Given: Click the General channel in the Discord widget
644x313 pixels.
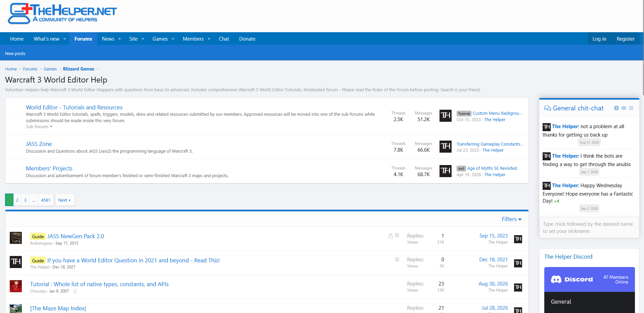Looking at the screenshot, I should [561, 302].
